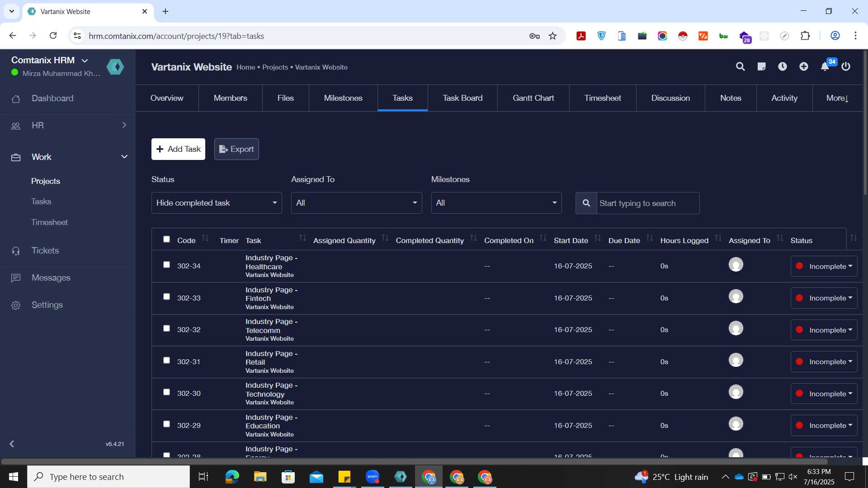Sort by Due Date column arrows

pos(650,238)
